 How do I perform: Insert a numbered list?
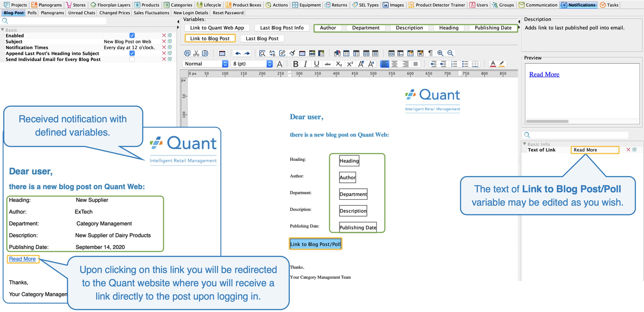tap(454, 64)
